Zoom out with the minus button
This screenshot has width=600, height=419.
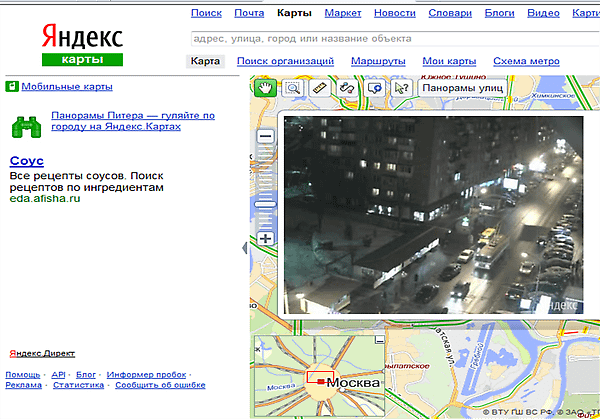(x=266, y=136)
